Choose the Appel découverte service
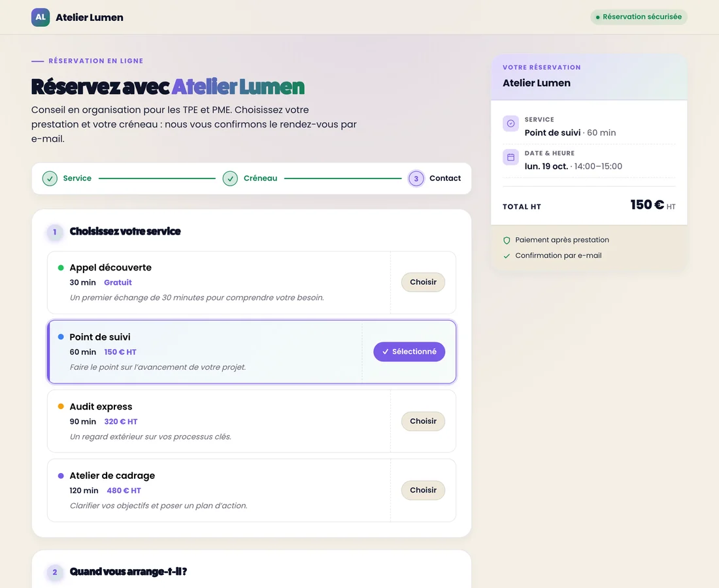The height and width of the screenshot is (588, 719). point(423,282)
